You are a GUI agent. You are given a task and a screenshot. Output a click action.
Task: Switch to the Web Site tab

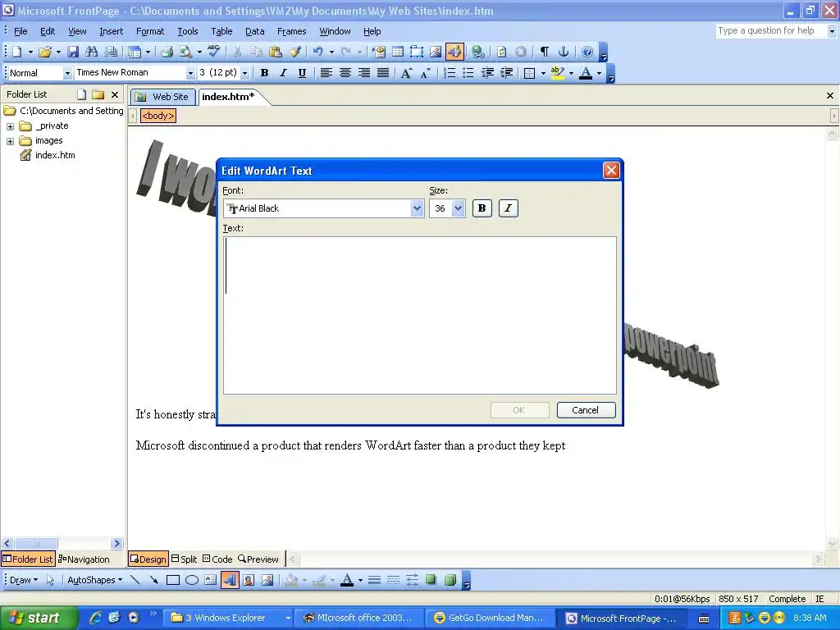163,97
